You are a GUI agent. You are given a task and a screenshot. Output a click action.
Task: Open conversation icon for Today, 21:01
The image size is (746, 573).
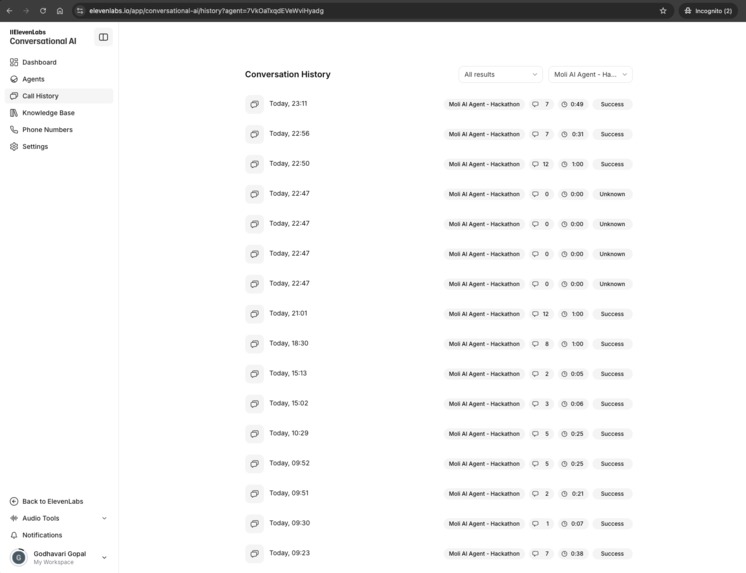(x=255, y=314)
